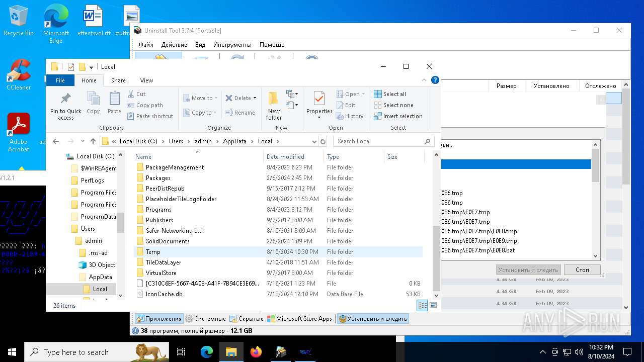644x362 pixels.
Task: Open Инструменты menu in Uninstall Tool
Action: (x=232, y=45)
